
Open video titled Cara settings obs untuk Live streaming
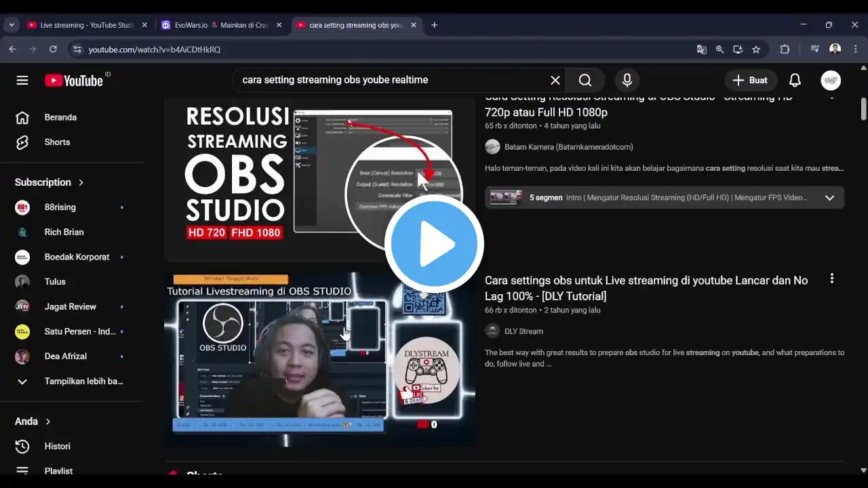coord(646,288)
